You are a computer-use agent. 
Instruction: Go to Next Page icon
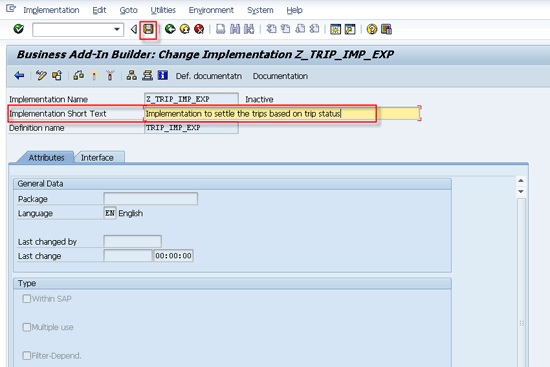(x=300, y=29)
